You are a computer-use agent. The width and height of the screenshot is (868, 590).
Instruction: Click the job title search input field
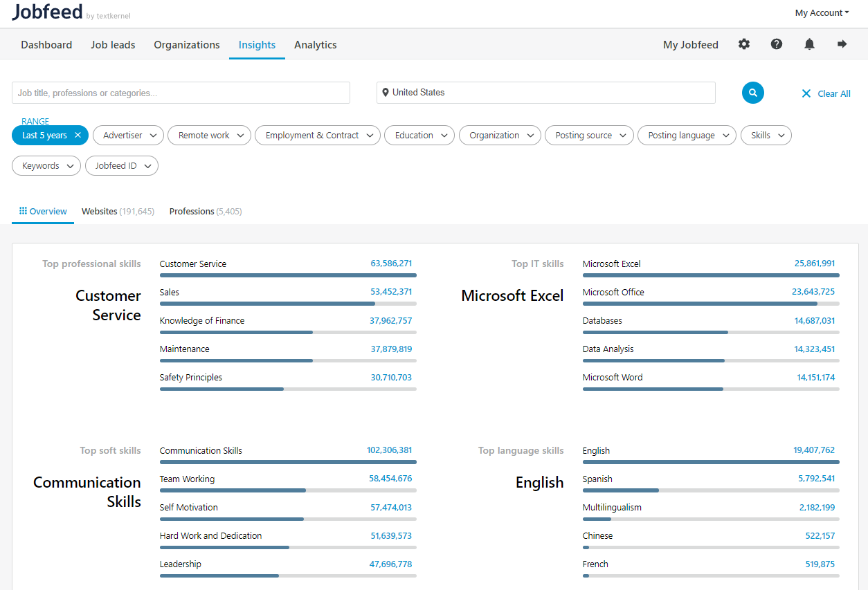pos(180,92)
